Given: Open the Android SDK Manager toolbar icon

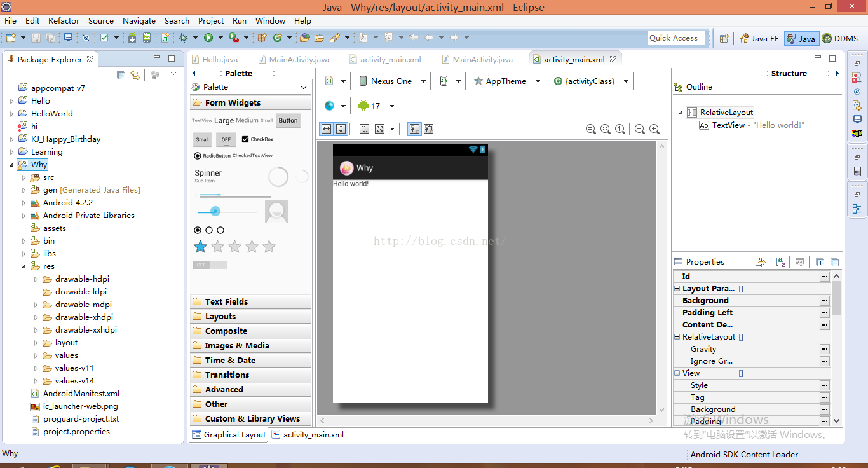Looking at the screenshot, I should click(132, 38).
